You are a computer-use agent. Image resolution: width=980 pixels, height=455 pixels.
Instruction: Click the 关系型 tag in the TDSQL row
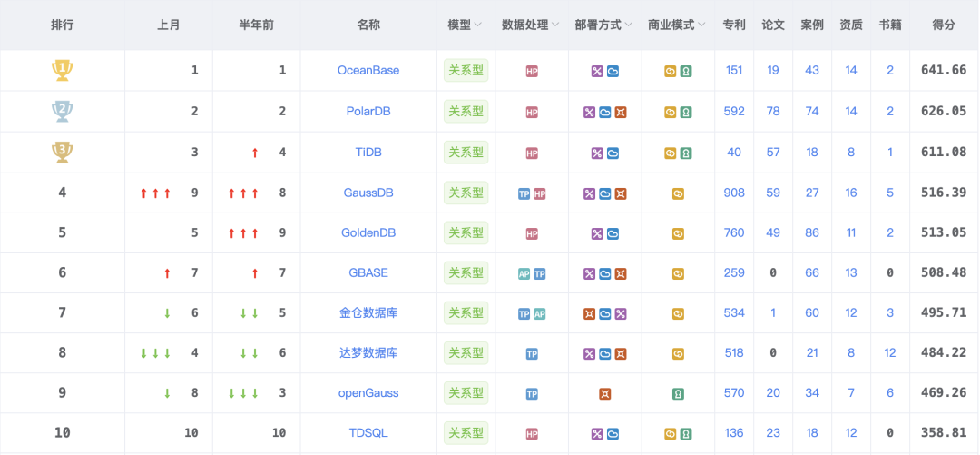(465, 433)
